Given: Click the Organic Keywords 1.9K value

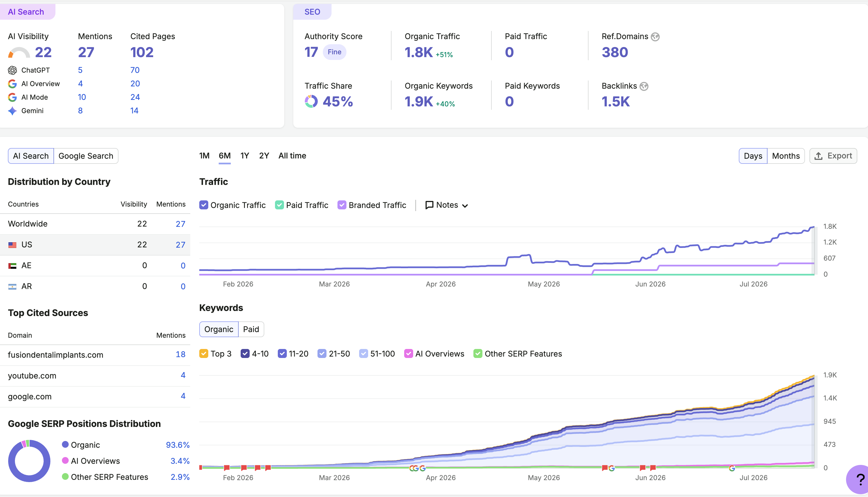Looking at the screenshot, I should click(419, 102).
